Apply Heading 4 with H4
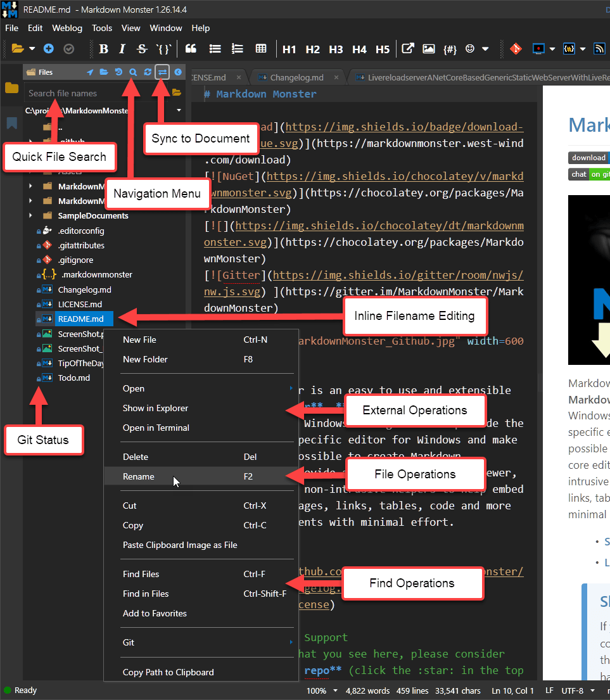This screenshot has width=610, height=700. [x=359, y=49]
